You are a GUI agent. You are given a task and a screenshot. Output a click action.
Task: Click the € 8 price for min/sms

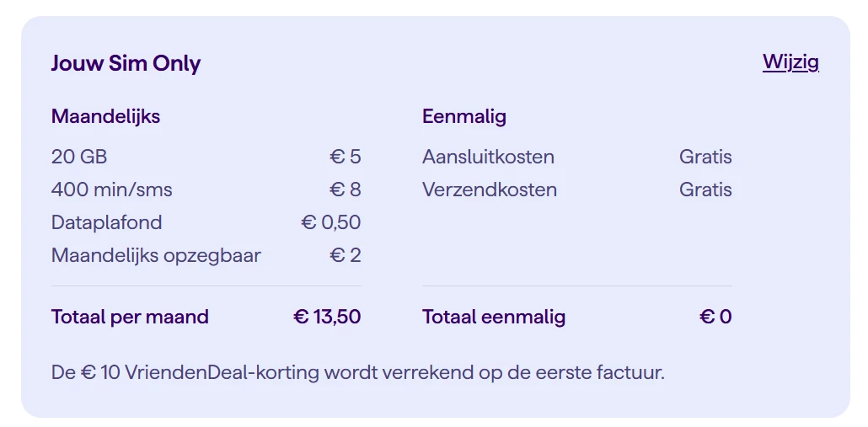pos(346,189)
